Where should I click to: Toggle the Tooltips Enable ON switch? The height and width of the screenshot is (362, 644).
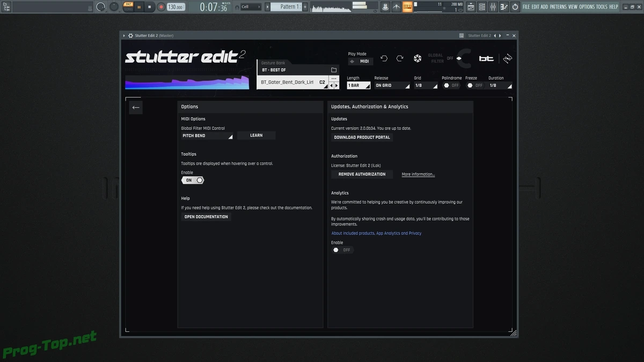(193, 180)
